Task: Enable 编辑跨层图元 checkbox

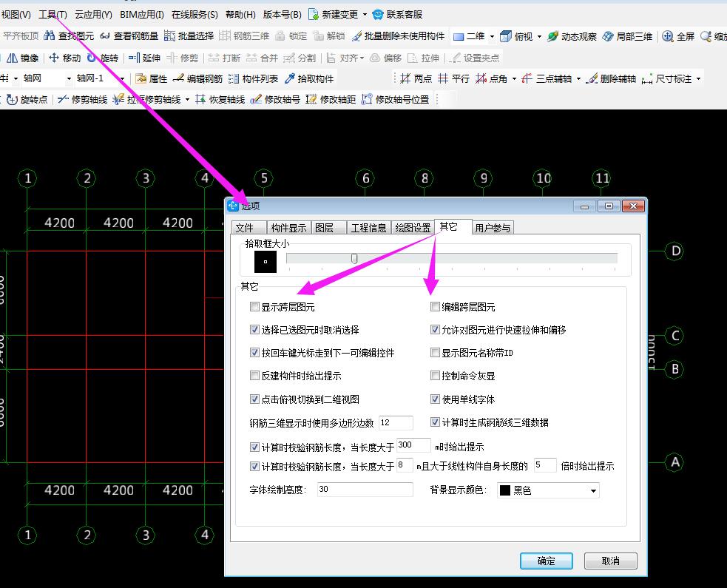Action: point(435,306)
